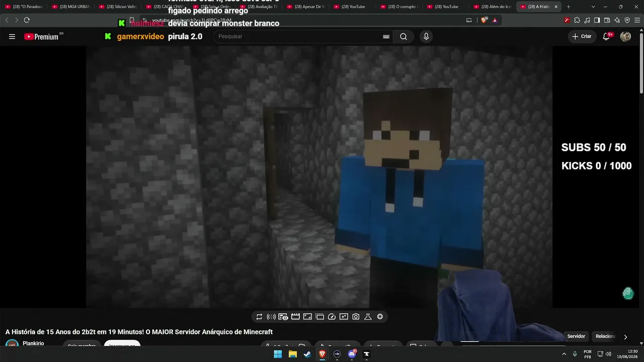Open the Plankirio channel link
Viewport: 644px width, 362px height.
33,343
